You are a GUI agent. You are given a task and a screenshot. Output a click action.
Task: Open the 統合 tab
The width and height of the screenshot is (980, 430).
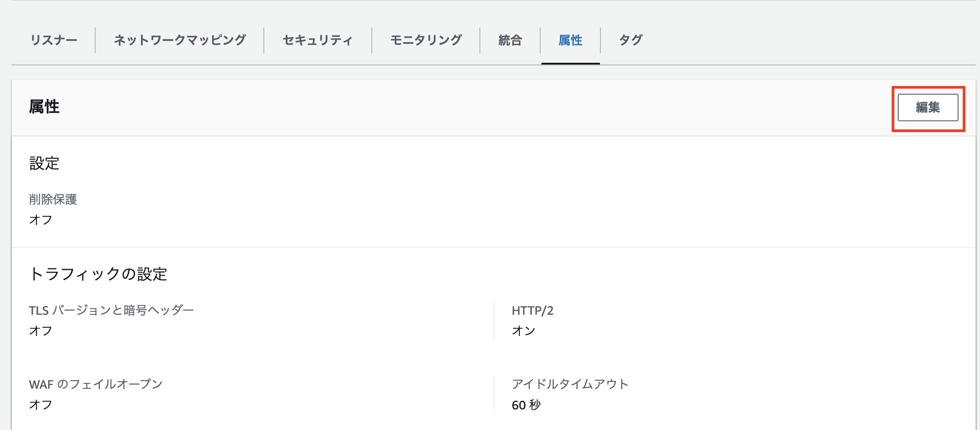(x=510, y=40)
